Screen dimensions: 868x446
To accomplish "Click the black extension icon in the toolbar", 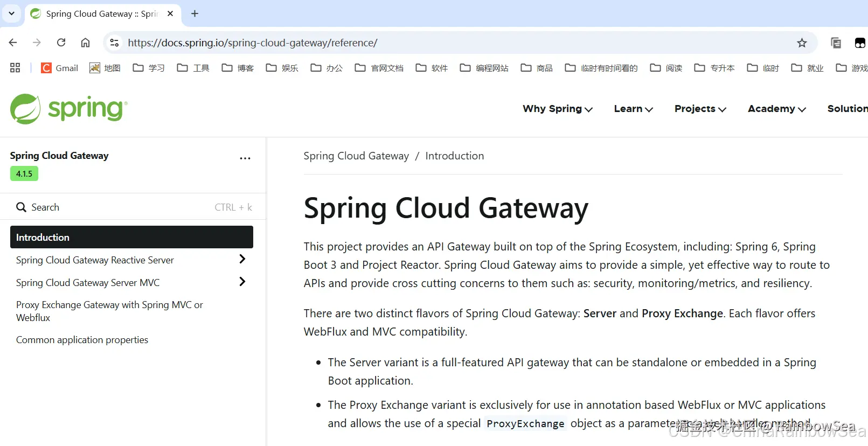I will pos(860,43).
